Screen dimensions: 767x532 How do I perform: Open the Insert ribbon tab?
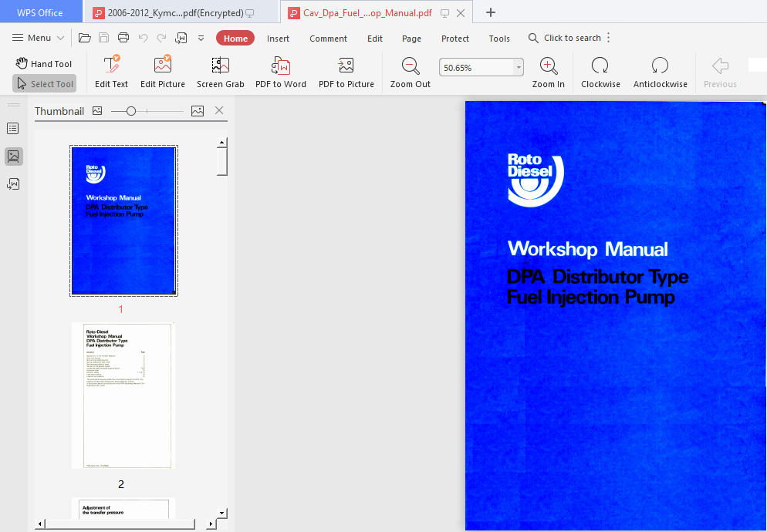point(278,38)
